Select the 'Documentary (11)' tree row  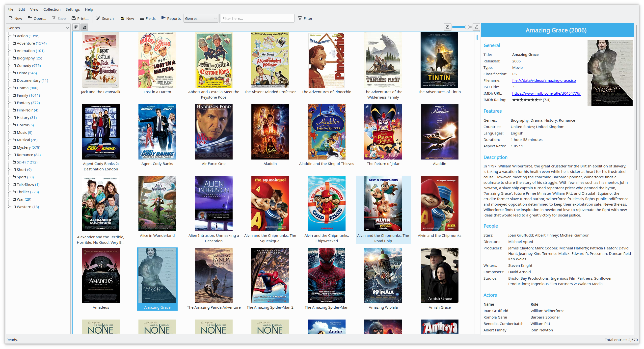point(38,81)
